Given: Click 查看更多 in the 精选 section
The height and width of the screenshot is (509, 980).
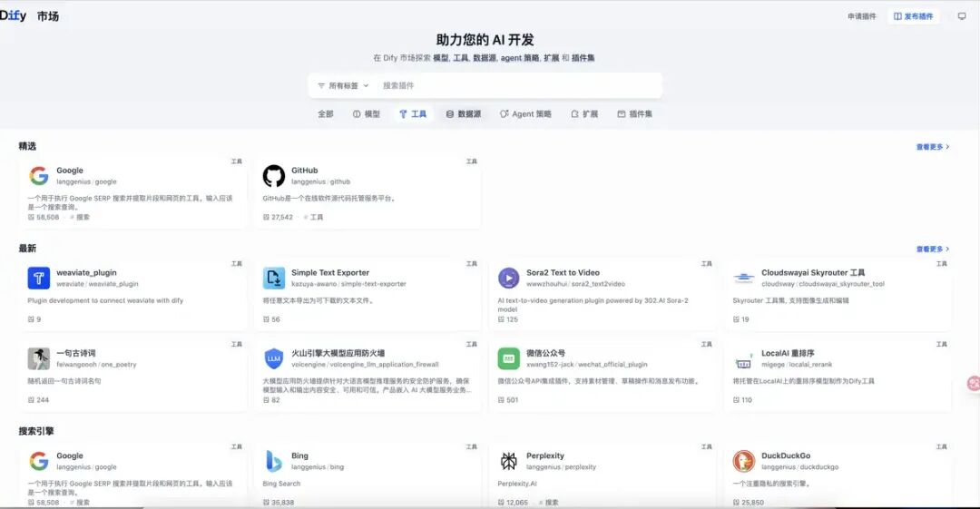Looking at the screenshot, I should 933,147.
